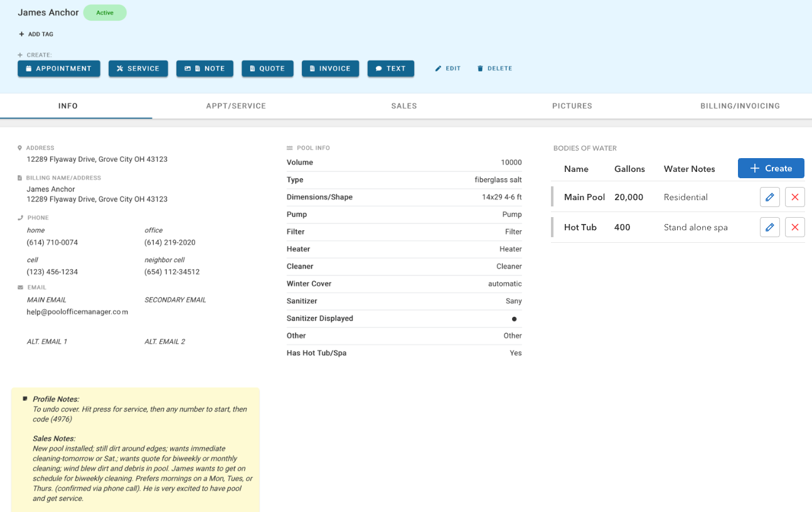Viewport: 812px width, 512px height.
Task: Remove the Hot Tub entry
Action: [x=794, y=227]
